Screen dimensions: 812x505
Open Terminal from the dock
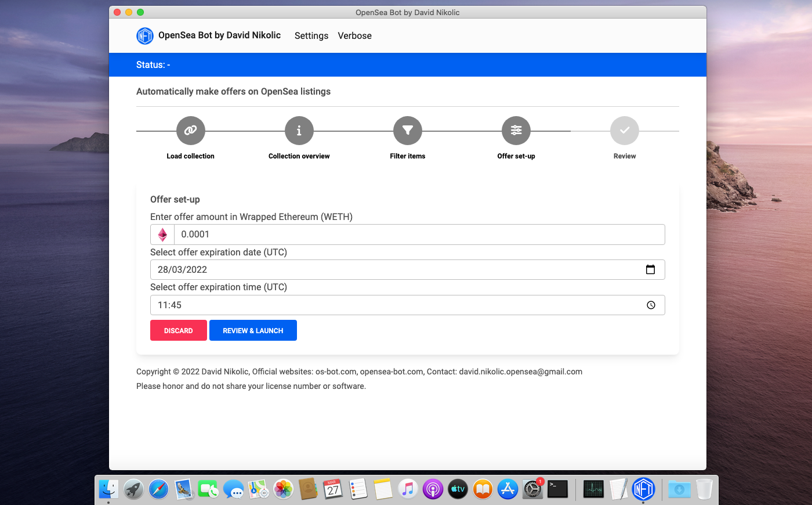pyautogui.click(x=558, y=489)
